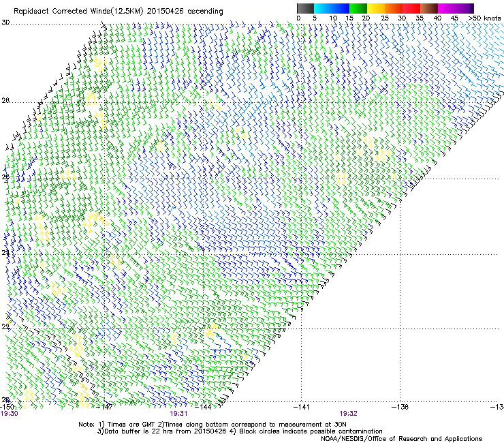Click the latitude label '28'
This screenshot has height=443, width=504.
point(5,101)
